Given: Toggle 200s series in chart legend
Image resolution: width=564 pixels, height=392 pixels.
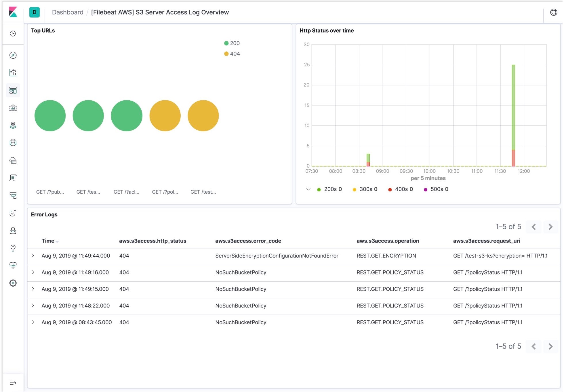Looking at the screenshot, I should [x=329, y=189].
